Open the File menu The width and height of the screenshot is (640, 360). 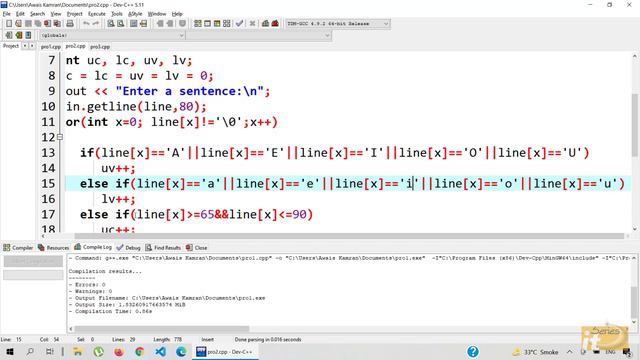click(x=7, y=14)
